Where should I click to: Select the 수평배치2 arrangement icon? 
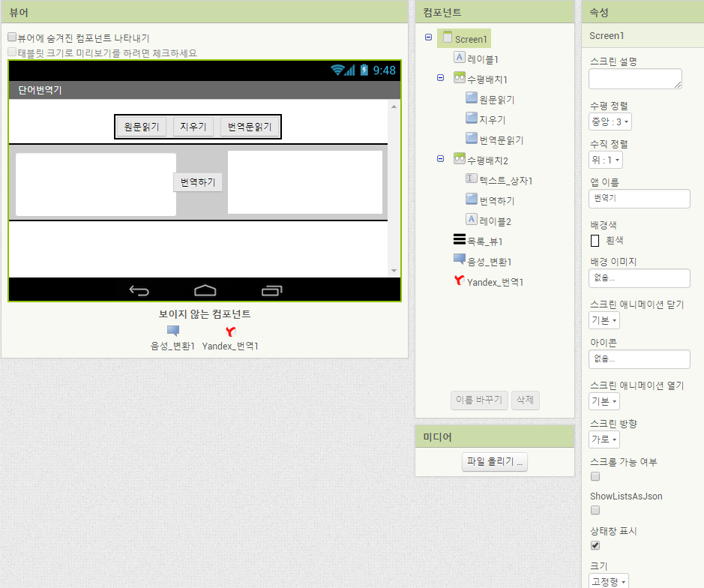point(459,159)
